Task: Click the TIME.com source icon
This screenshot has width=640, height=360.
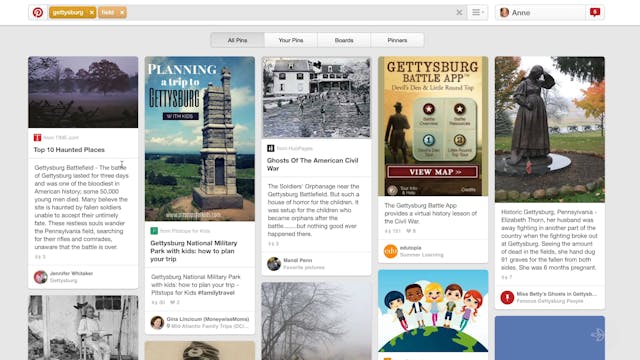Action: 37,138
